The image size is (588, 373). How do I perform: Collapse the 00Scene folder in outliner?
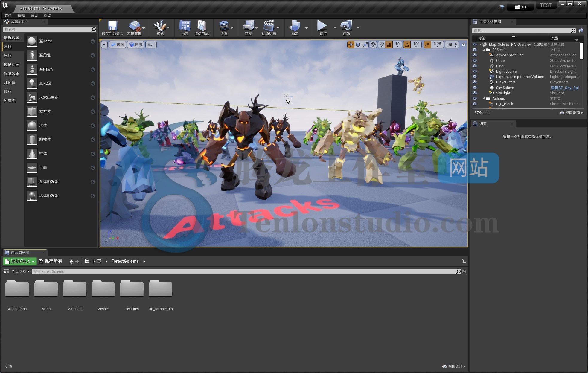(x=484, y=50)
